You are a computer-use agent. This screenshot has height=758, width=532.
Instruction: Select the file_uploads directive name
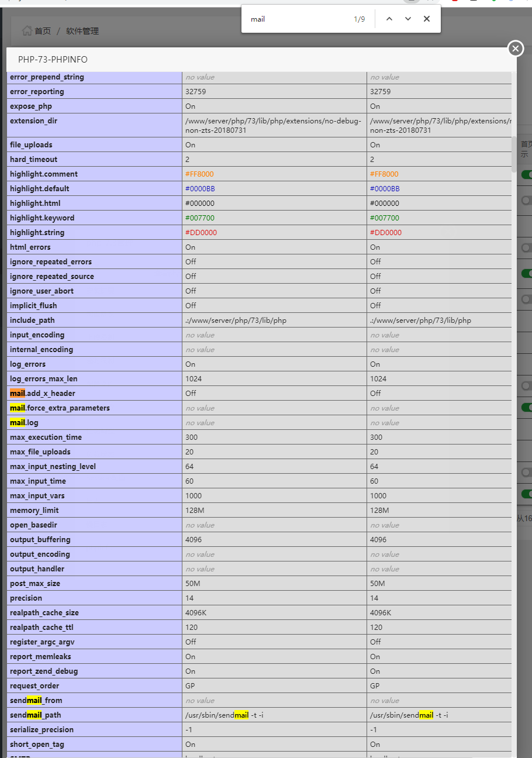(31, 144)
